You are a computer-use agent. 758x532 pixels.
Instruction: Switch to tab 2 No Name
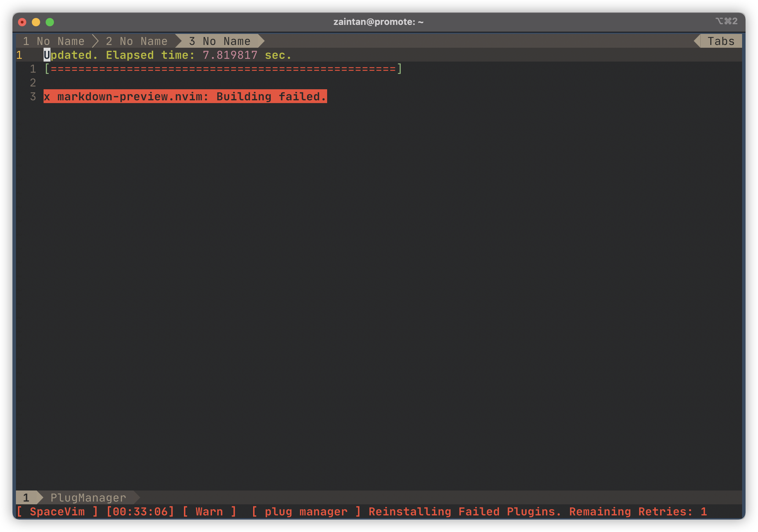click(x=137, y=41)
